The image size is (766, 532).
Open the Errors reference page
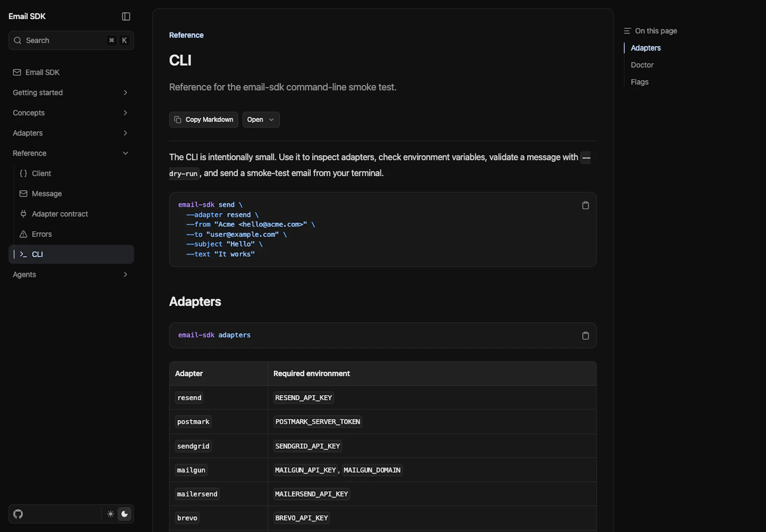(71, 234)
